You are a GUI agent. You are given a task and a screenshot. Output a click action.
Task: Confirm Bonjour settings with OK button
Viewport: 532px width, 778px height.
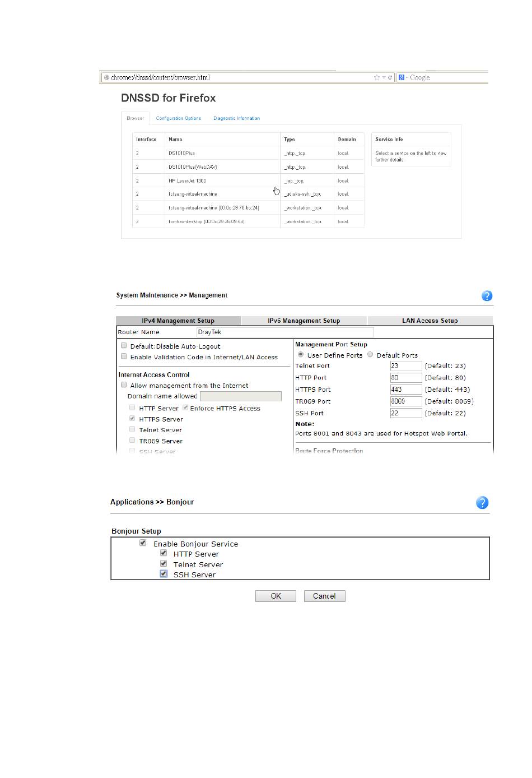pyautogui.click(x=276, y=596)
